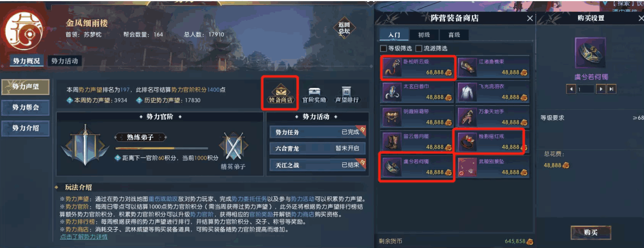Decrease purchase quantity with left arrow
The width and height of the screenshot is (644, 248).
coord(571,89)
